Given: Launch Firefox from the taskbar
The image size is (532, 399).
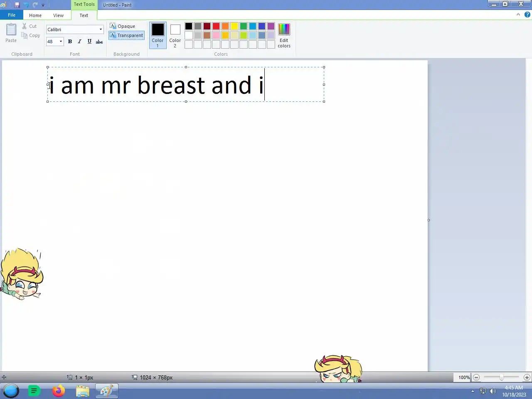Looking at the screenshot, I should (x=59, y=391).
